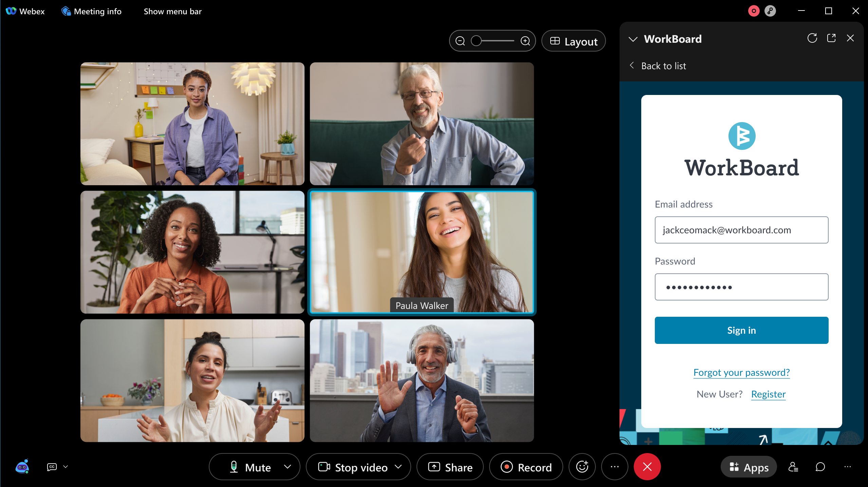Select video of man wearing headphones
The image size is (868, 487).
click(x=422, y=381)
